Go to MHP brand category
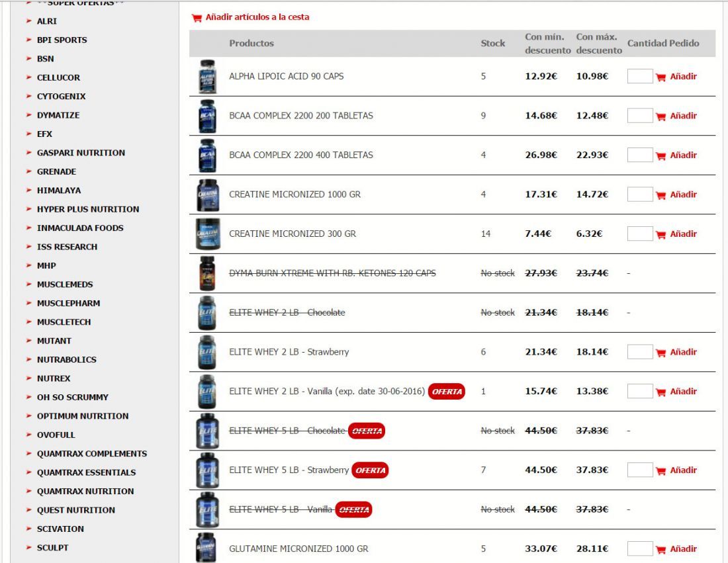728x563 pixels. click(x=46, y=265)
